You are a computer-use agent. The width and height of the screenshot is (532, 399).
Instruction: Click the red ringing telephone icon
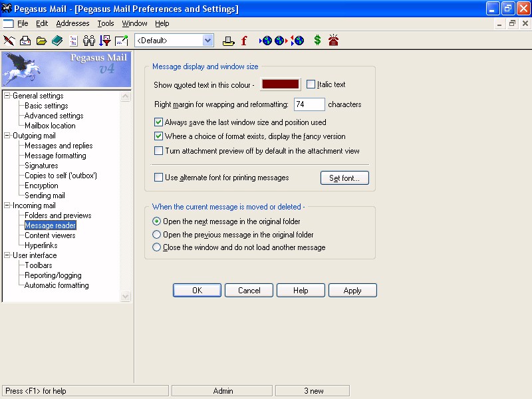[x=334, y=40]
